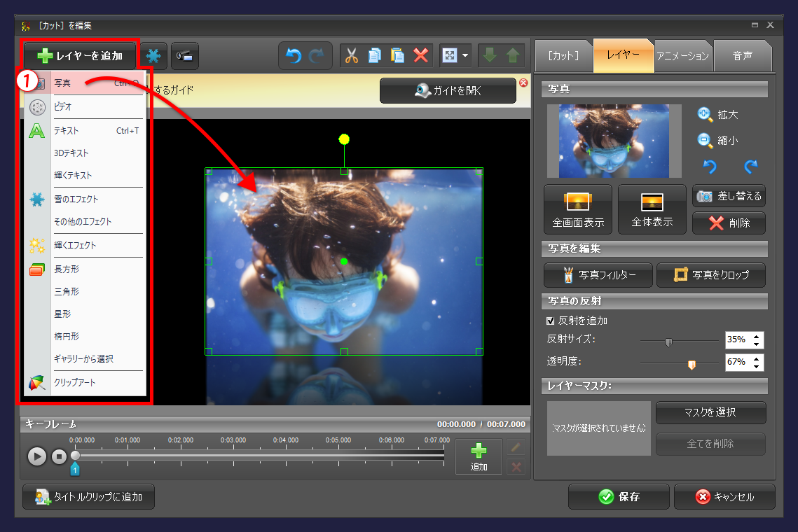Adjust the 透明度 transparency slider
This screenshot has height=532, width=798.
[690, 363]
